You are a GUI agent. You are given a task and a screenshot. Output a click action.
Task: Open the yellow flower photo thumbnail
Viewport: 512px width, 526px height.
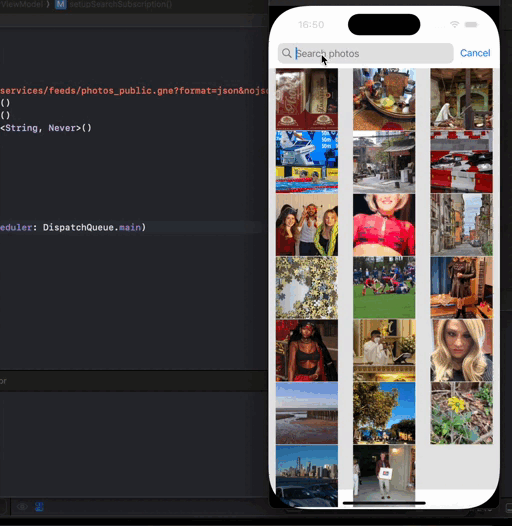pyautogui.click(x=461, y=413)
